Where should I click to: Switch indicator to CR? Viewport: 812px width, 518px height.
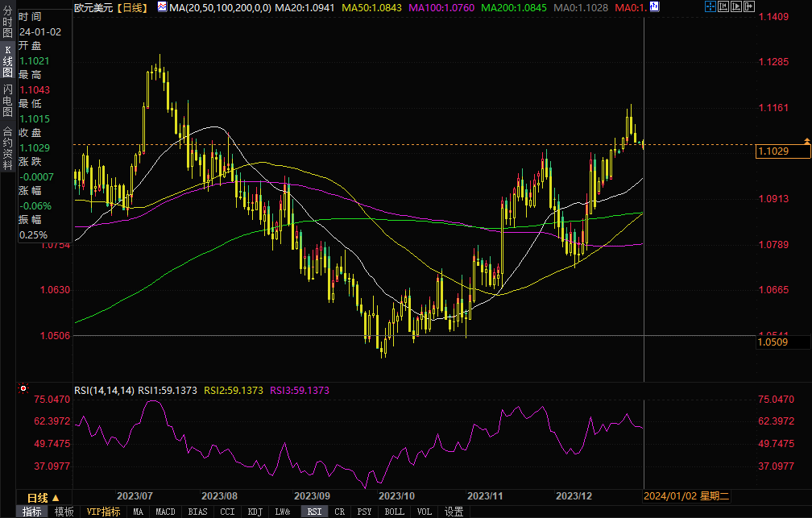339,512
